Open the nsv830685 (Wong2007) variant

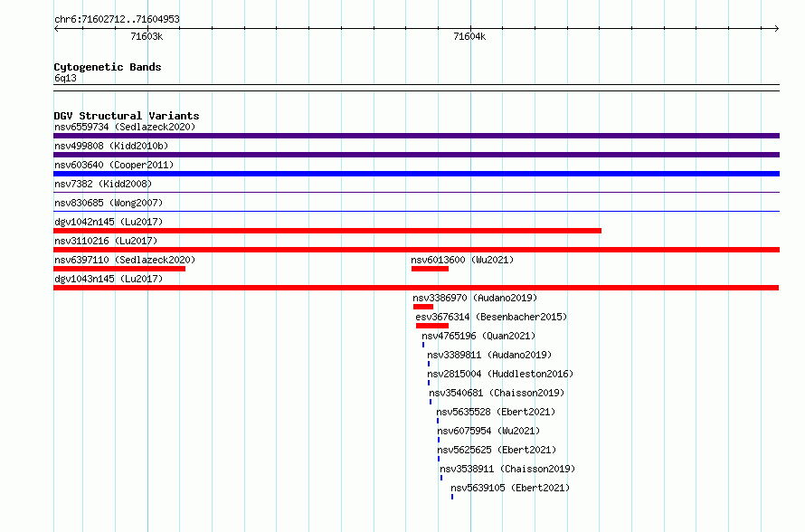click(x=109, y=203)
